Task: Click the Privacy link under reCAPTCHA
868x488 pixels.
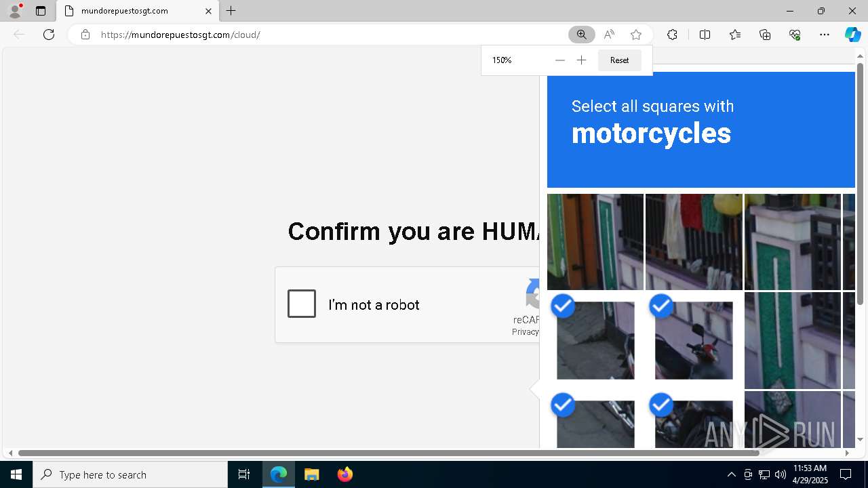Action: tap(526, 332)
